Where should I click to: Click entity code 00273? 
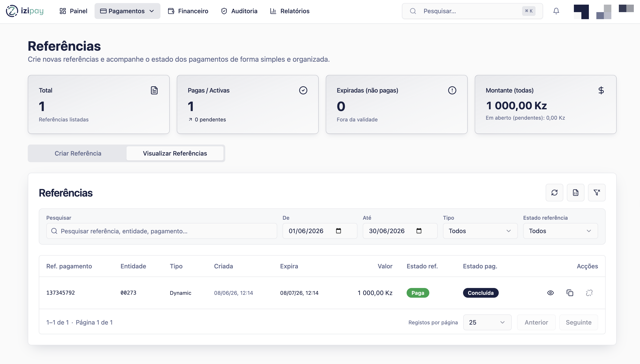[x=128, y=293]
